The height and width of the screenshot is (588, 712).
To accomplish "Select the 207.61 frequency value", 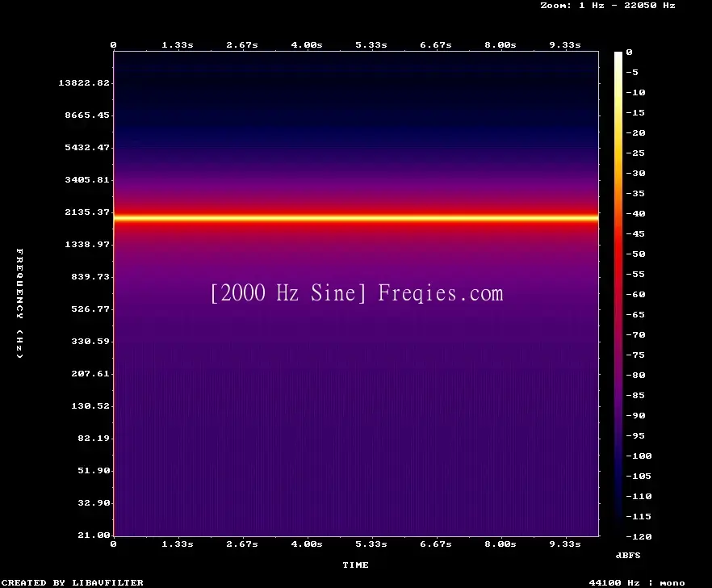I will click(90, 373).
